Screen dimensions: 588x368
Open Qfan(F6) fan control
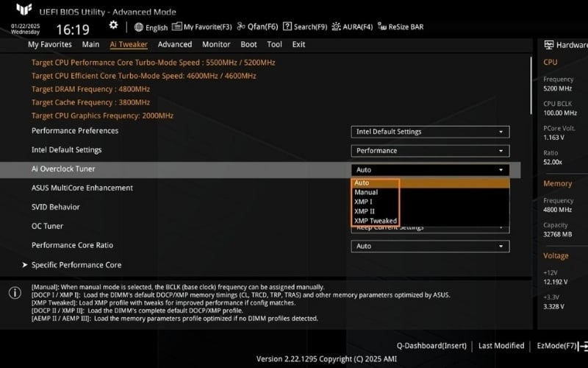pos(243,27)
